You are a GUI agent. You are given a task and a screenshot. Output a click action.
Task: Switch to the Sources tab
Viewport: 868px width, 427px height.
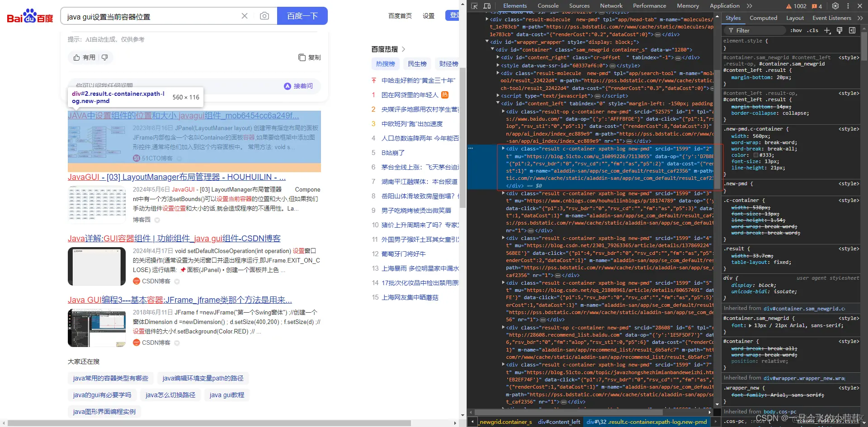[x=579, y=6]
